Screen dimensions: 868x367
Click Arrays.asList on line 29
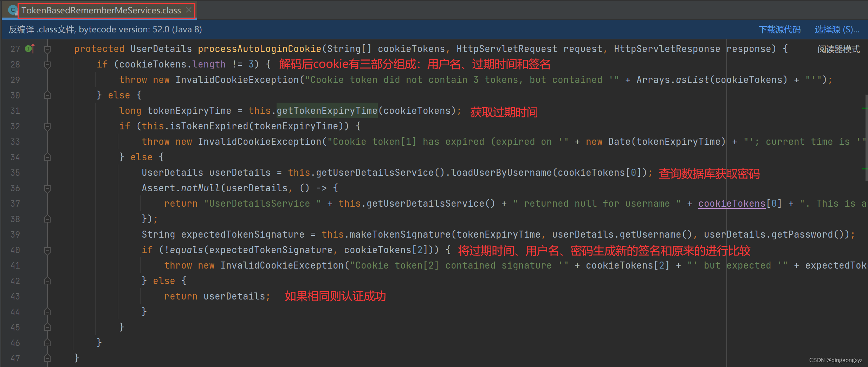(x=673, y=80)
